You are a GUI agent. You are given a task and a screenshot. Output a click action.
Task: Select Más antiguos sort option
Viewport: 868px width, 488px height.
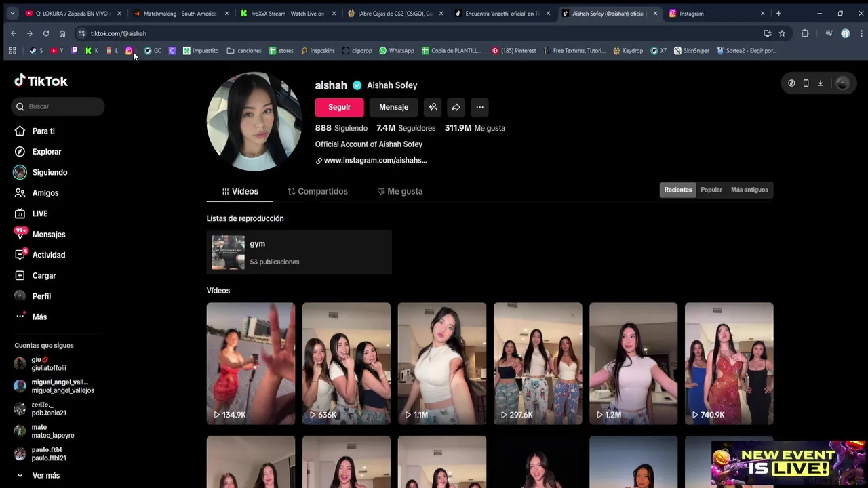click(x=749, y=190)
